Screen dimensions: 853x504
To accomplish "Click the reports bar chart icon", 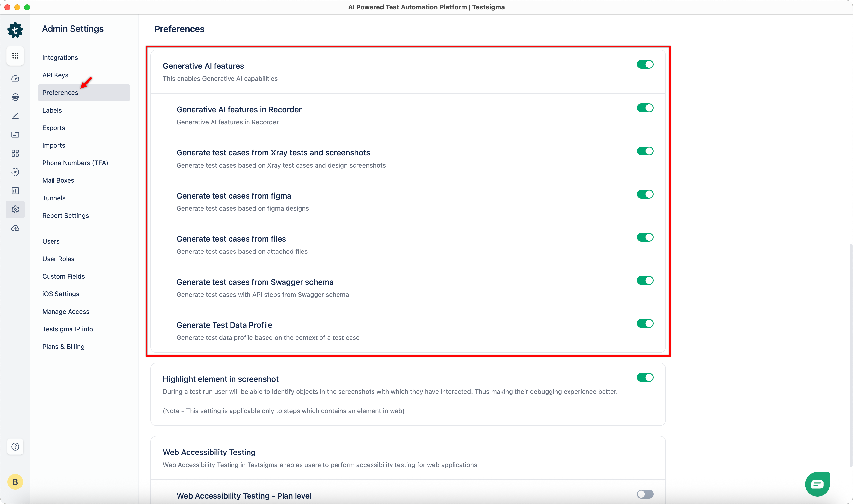I will click(x=15, y=190).
